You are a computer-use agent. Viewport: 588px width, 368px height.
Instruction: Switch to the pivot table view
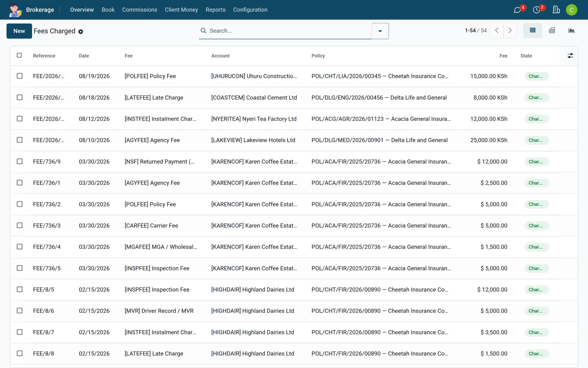pos(552,30)
